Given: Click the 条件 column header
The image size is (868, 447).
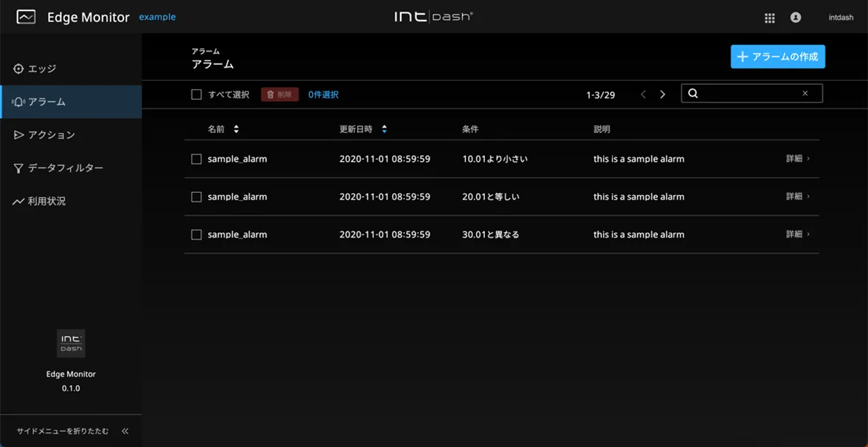Looking at the screenshot, I should pyautogui.click(x=470, y=129).
